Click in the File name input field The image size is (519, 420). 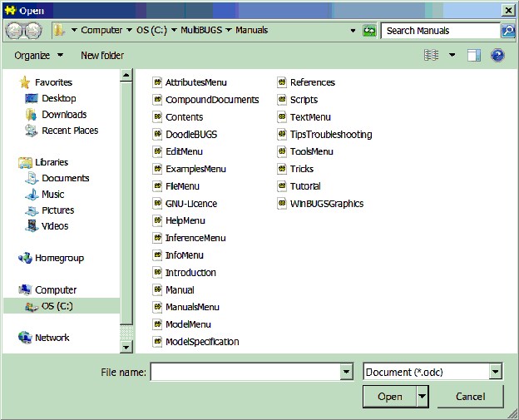point(245,372)
